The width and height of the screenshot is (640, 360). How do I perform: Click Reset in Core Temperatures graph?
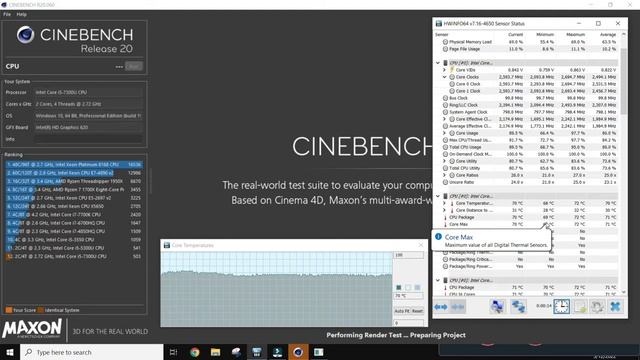coord(417,311)
